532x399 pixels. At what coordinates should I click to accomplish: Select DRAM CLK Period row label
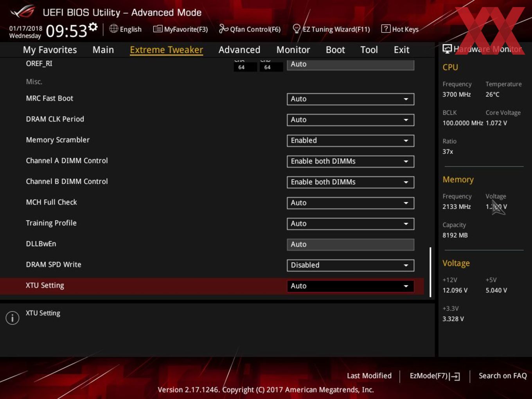(x=55, y=119)
